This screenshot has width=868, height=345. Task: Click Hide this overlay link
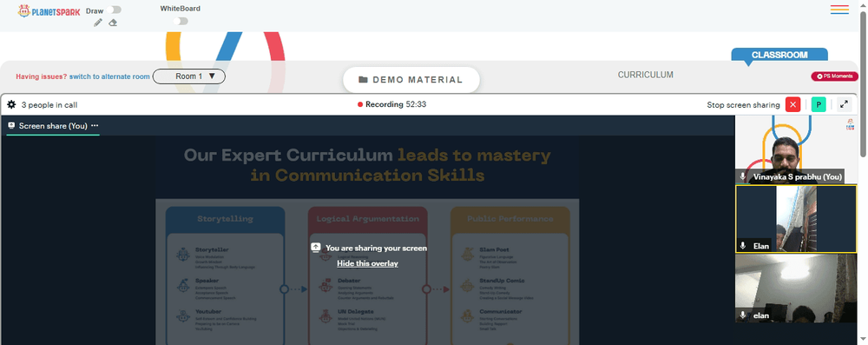coord(367,263)
